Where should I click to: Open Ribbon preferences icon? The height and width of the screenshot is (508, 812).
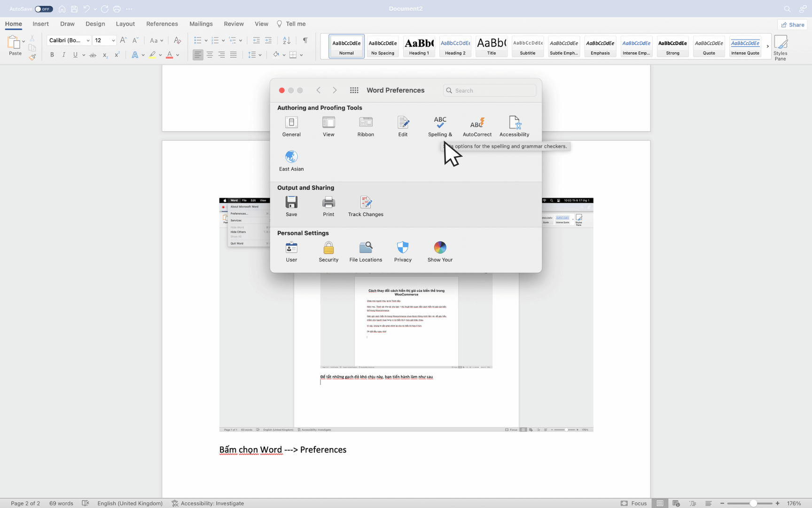coord(366,127)
